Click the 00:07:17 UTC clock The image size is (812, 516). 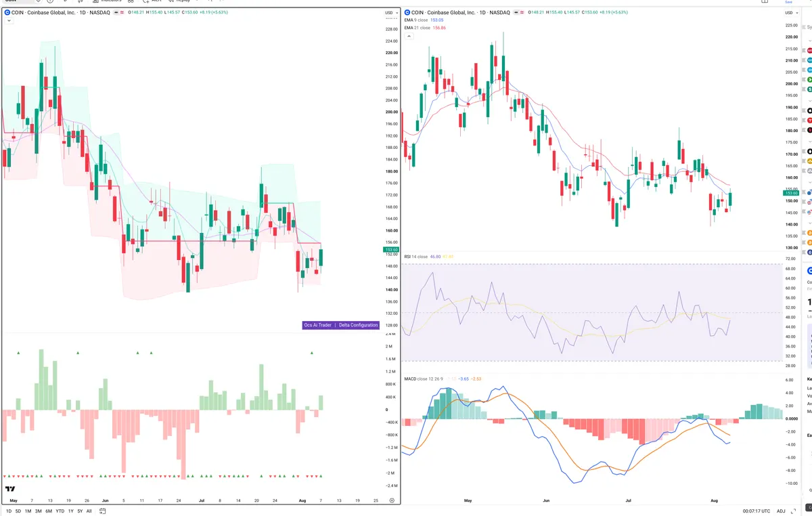point(756,511)
